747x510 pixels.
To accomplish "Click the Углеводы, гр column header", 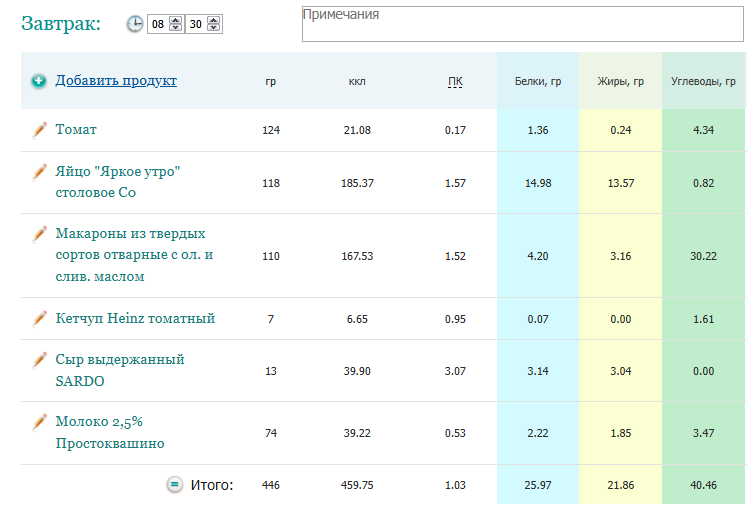I will coord(703,81).
